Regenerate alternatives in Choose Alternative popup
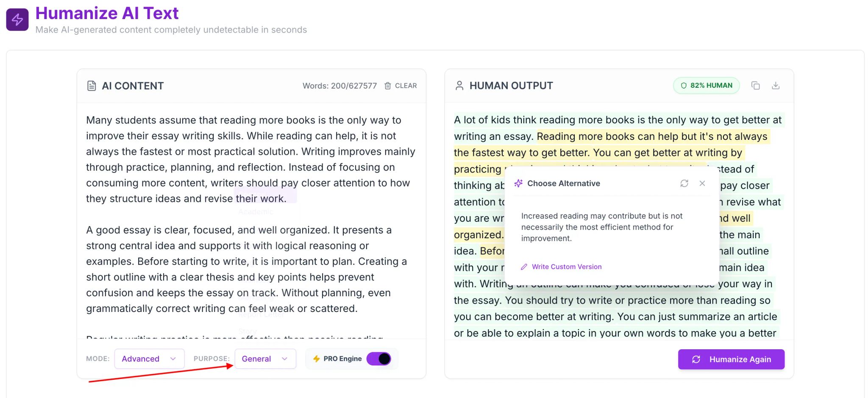This screenshot has width=868, height=398. pyautogui.click(x=684, y=184)
